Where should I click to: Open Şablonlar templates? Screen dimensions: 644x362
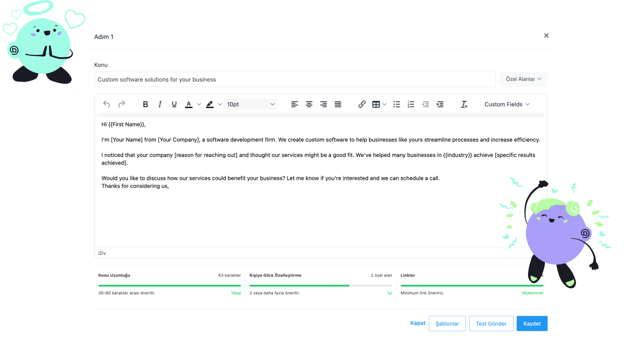(447, 323)
